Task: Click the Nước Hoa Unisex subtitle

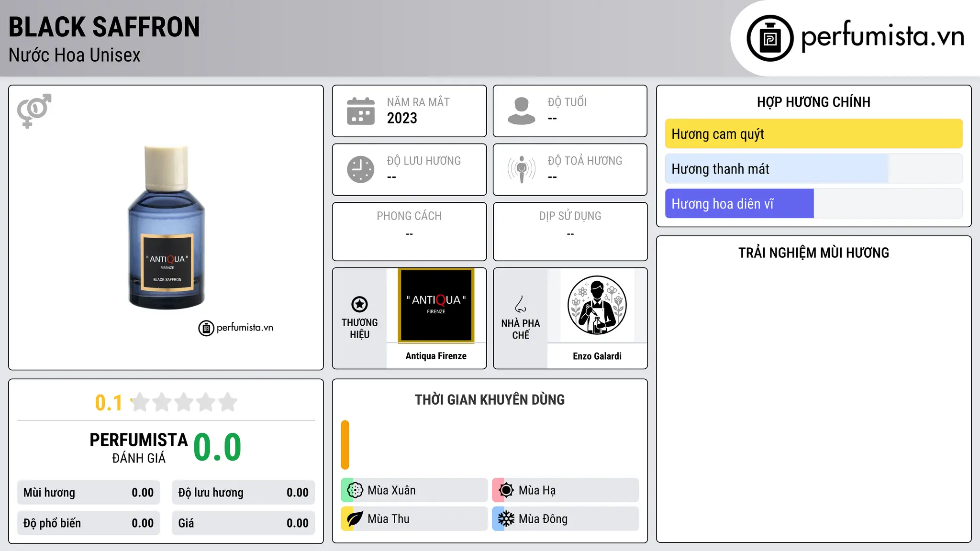Action: 75,55
